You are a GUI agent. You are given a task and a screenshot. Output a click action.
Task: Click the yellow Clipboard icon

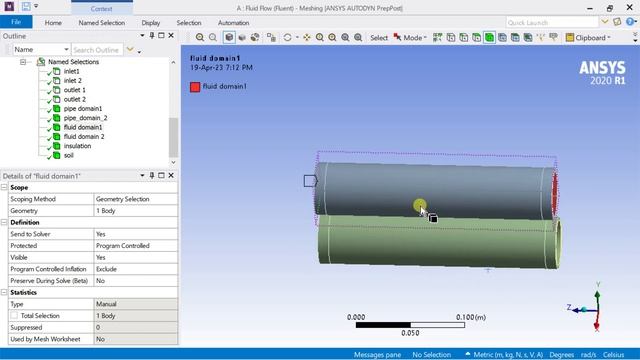point(570,38)
